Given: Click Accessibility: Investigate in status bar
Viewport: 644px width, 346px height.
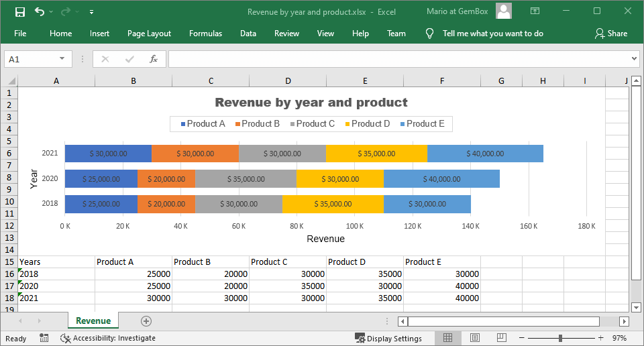Looking at the screenshot, I should click(108, 338).
